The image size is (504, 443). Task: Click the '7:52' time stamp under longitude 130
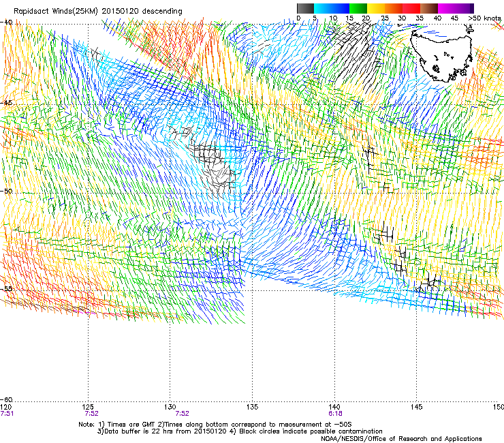(x=182, y=414)
